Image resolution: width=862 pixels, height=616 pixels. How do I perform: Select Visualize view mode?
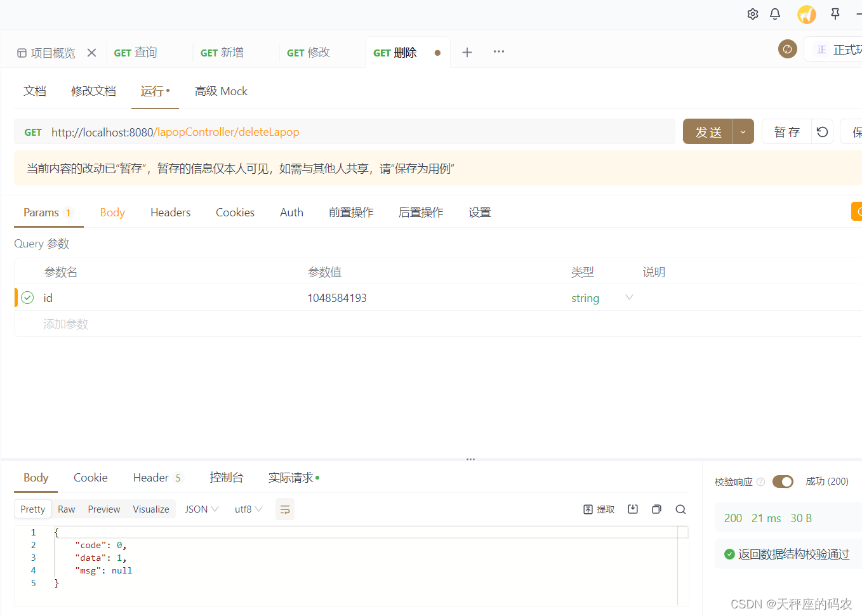151,509
